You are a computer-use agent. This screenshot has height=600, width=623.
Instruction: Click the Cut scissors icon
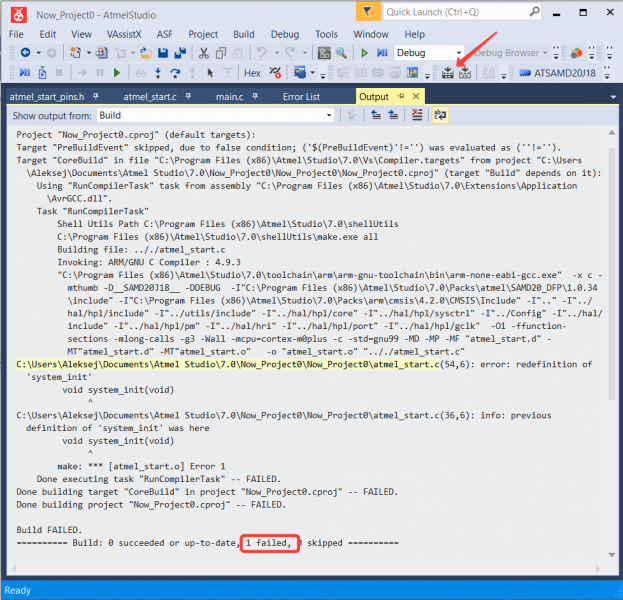203,53
